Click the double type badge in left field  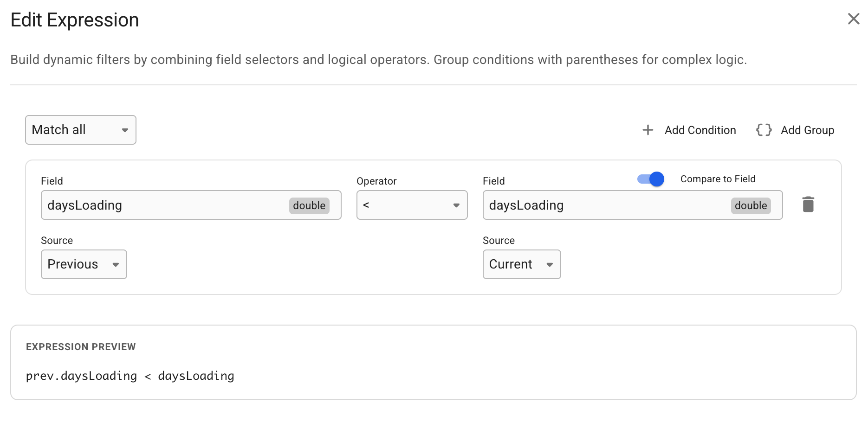309,205
